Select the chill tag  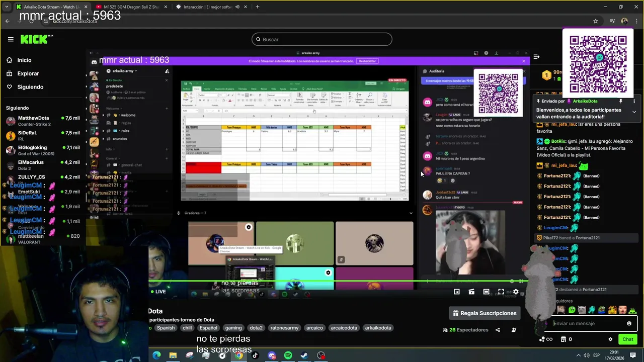point(187,328)
